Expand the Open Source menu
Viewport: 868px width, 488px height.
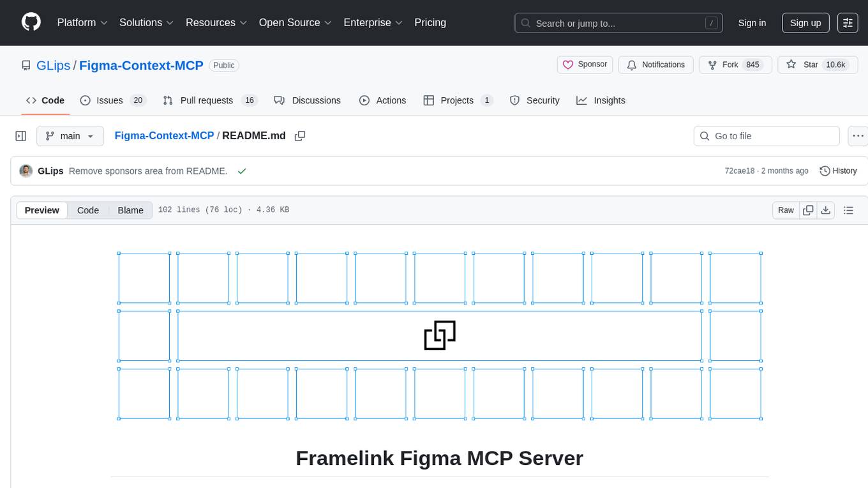[x=295, y=22]
